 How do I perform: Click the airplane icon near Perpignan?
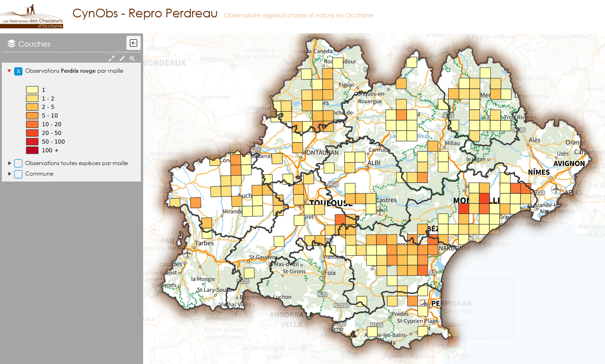[424, 303]
